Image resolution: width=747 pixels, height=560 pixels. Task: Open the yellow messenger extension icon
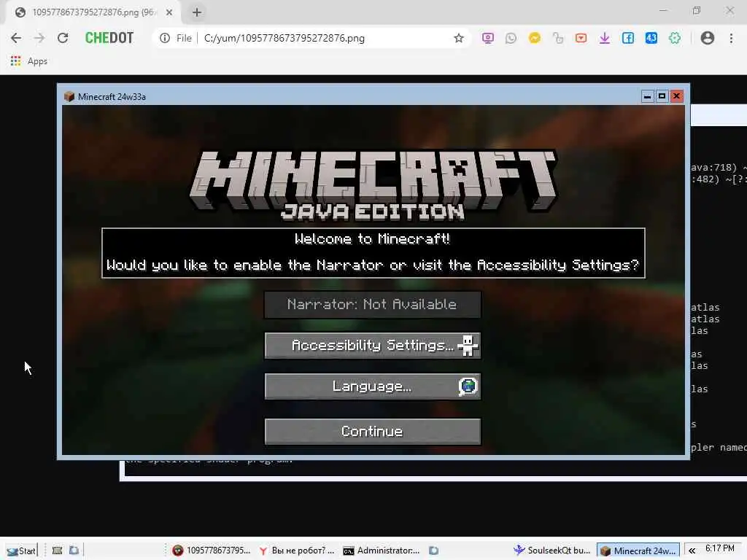pos(534,38)
